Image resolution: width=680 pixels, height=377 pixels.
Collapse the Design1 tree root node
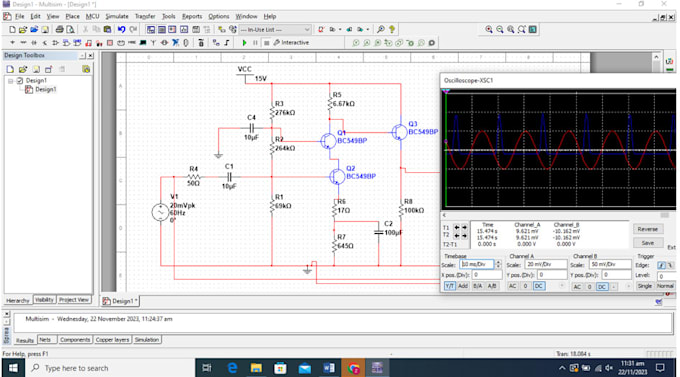(11, 81)
